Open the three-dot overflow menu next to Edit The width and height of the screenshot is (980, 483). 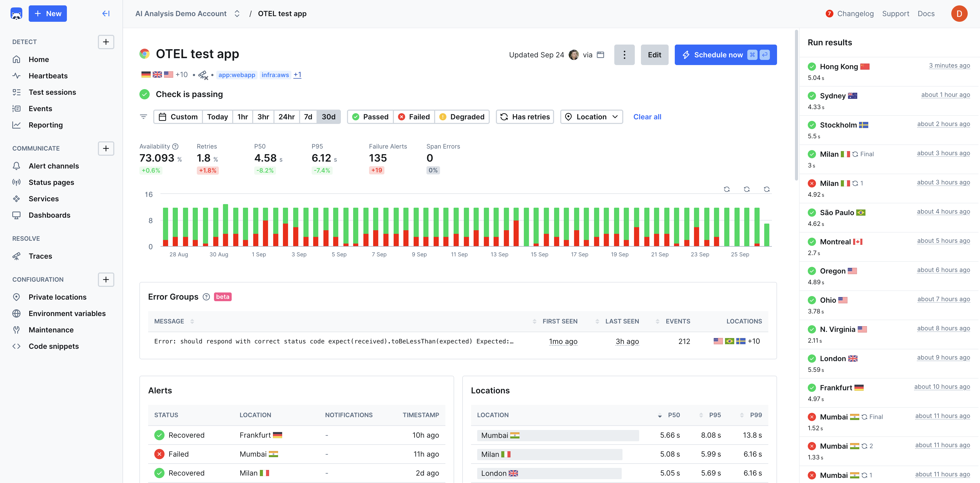[624, 55]
